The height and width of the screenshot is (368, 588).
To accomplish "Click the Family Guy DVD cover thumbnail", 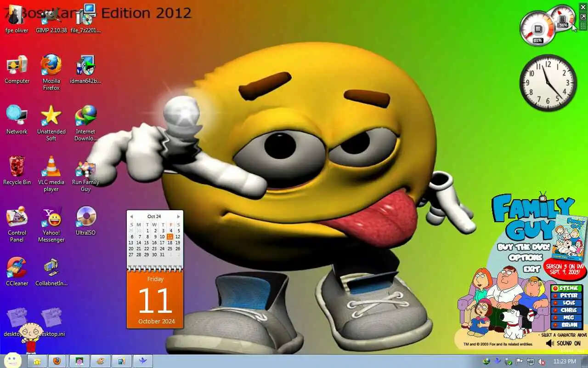I will pyautogui.click(x=570, y=238).
